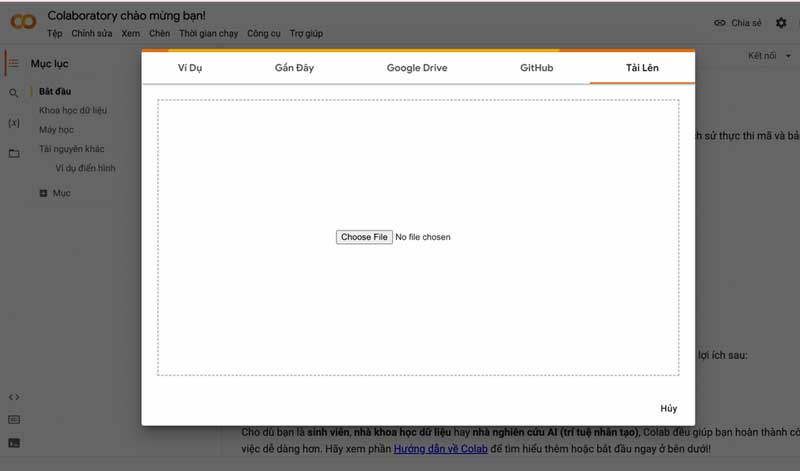Click the plus icon beside Mục
This screenshot has width=800, height=471.
[x=43, y=193]
